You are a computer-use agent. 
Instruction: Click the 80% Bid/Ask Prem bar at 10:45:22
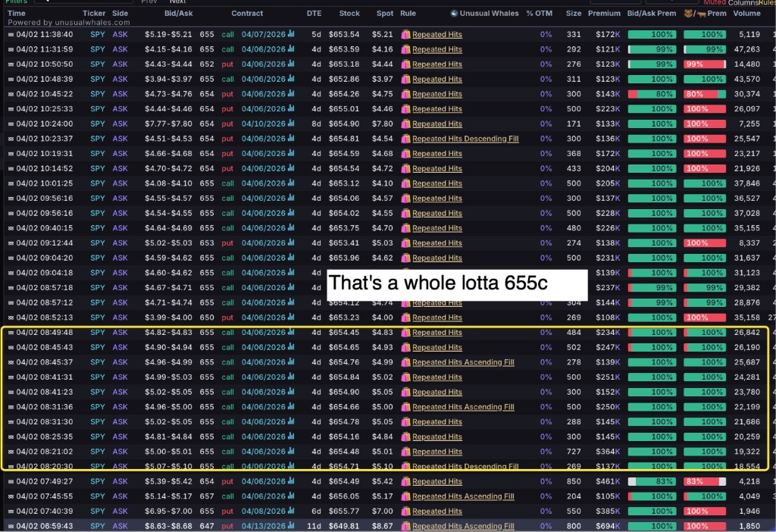[652, 94]
